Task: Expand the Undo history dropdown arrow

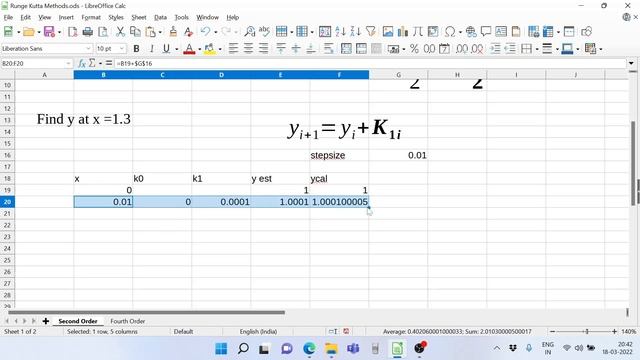Action: pos(216,32)
